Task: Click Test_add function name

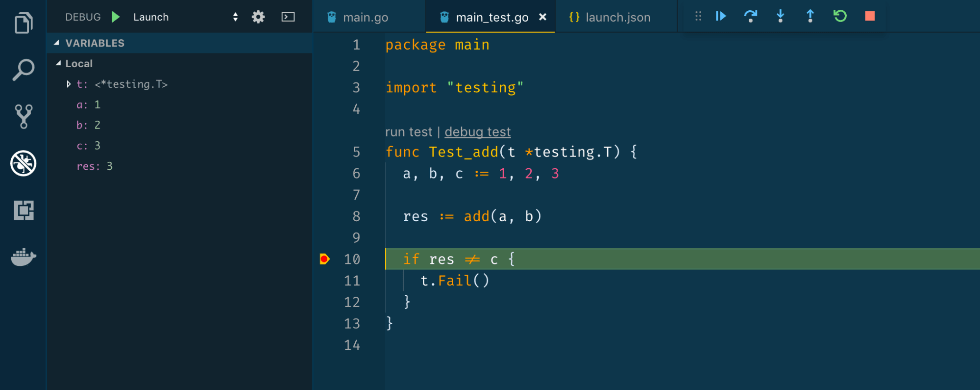Action: [463, 152]
